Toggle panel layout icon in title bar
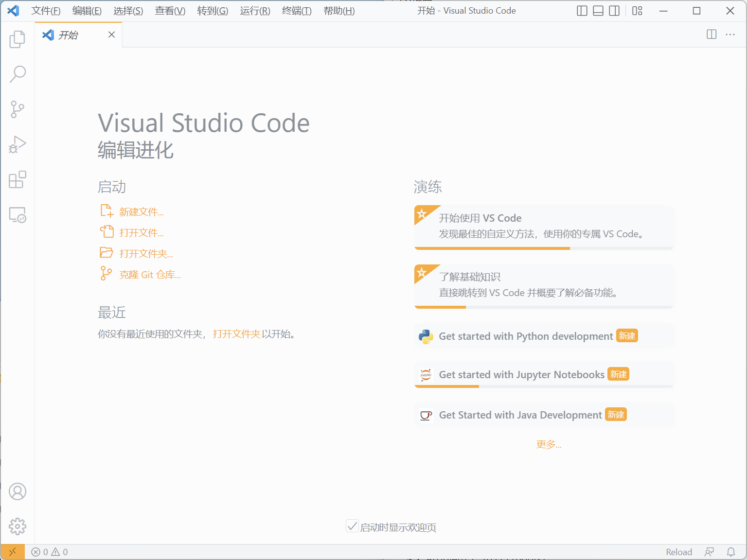 pyautogui.click(x=598, y=11)
